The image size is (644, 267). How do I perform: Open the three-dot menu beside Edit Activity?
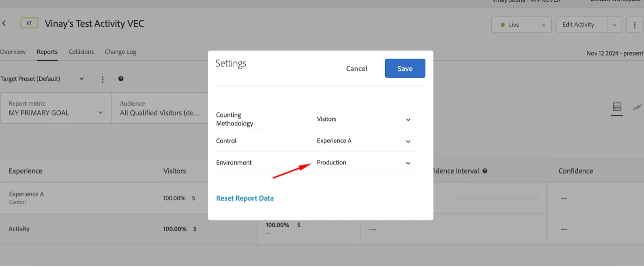(x=635, y=25)
